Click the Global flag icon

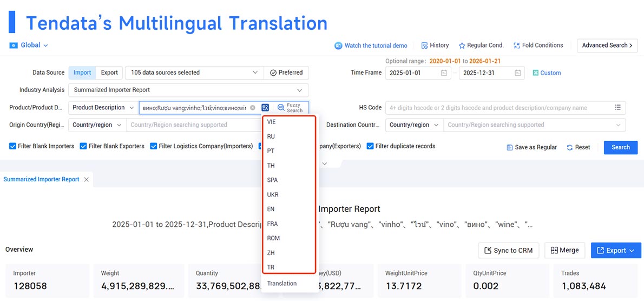click(14, 45)
